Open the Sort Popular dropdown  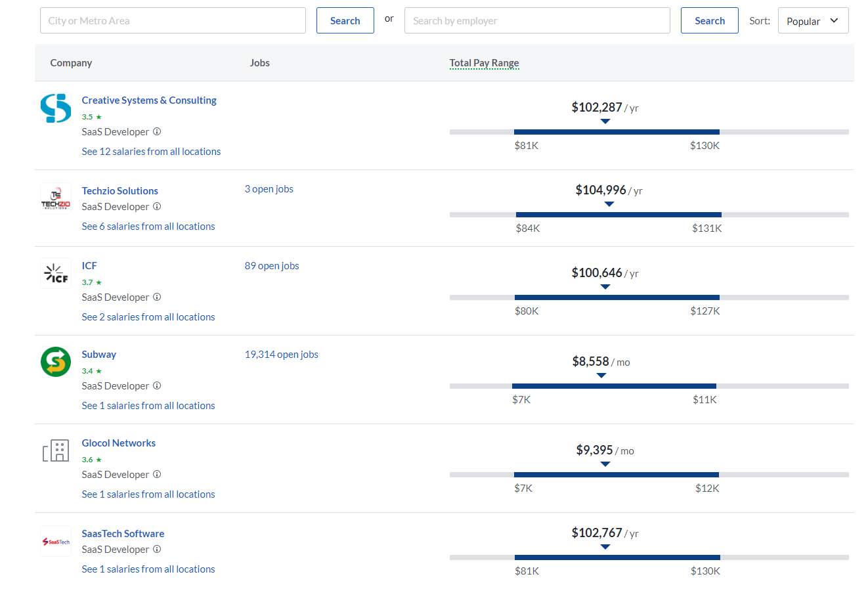(x=813, y=20)
